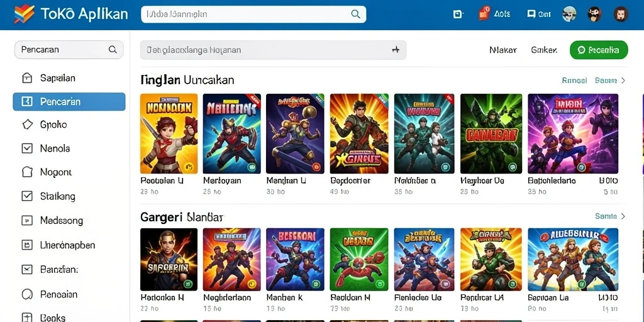
Task: Click the Sapailan sidebar icon
Action: (x=26, y=78)
